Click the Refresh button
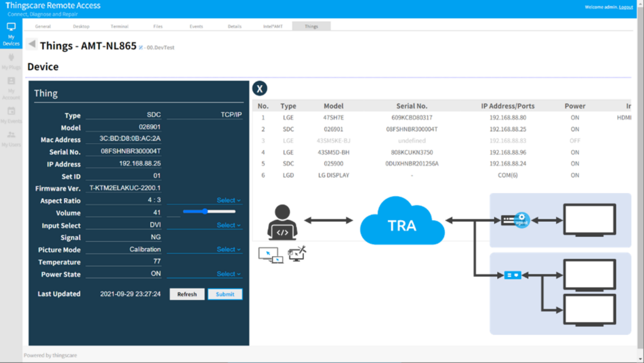Image resolution: width=644 pixels, height=363 pixels. tap(187, 294)
